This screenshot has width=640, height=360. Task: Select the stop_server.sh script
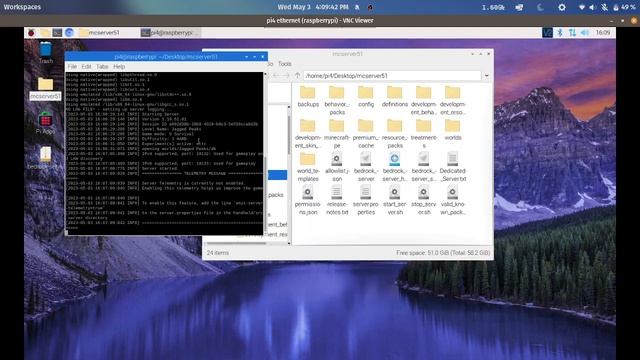pos(424,200)
